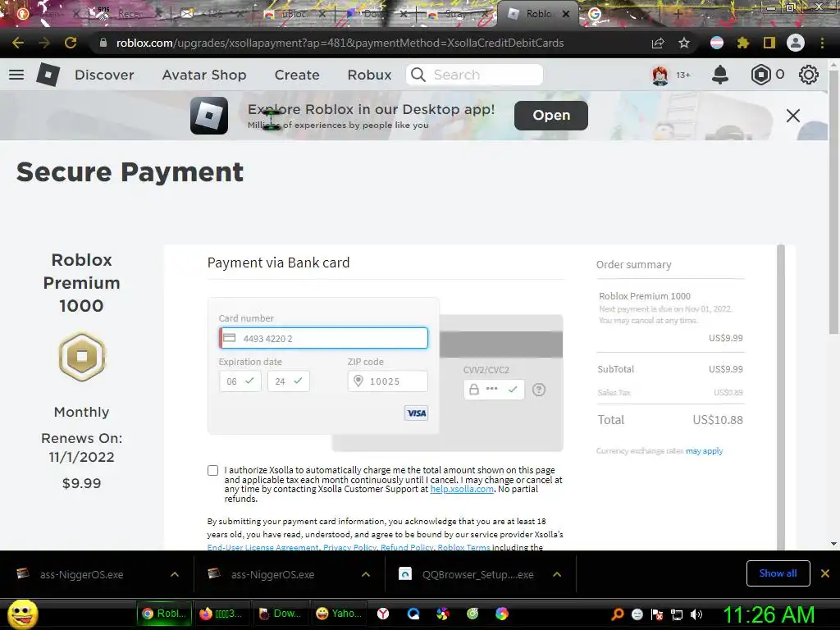Dismiss the desktop app banner
This screenshot has height=630, width=840.
(x=793, y=115)
